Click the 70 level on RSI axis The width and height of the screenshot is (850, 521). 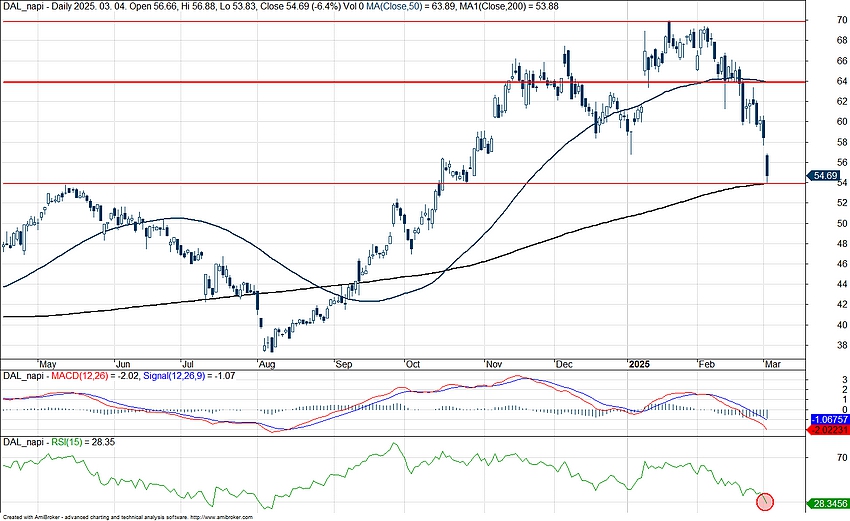click(x=842, y=458)
